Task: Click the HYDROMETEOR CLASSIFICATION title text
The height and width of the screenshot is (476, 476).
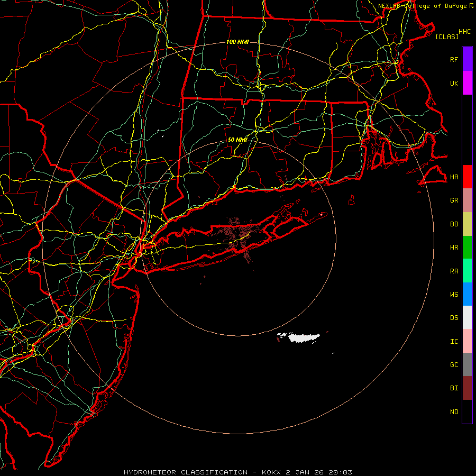Action: coord(186,472)
